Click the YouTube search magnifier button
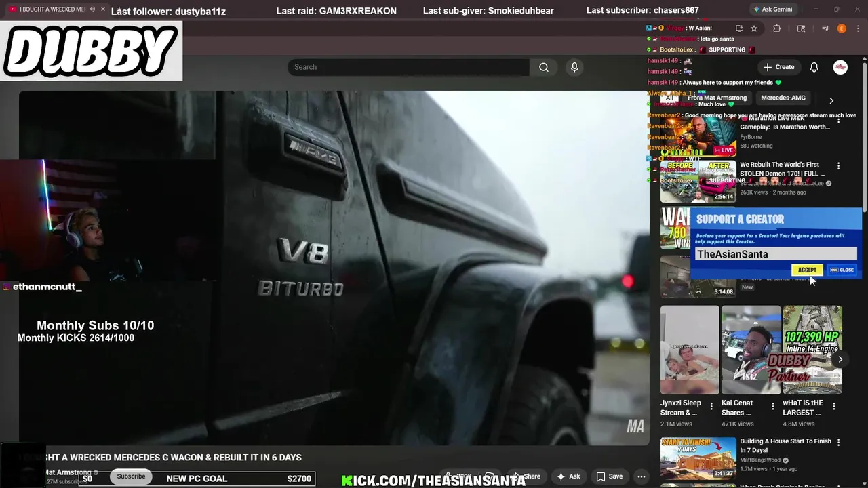The image size is (868, 488). pos(544,67)
